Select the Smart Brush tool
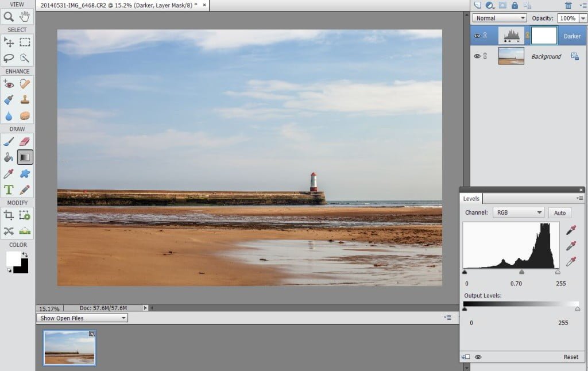The height and width of the screenshot is (371, 588). point(9,100)
